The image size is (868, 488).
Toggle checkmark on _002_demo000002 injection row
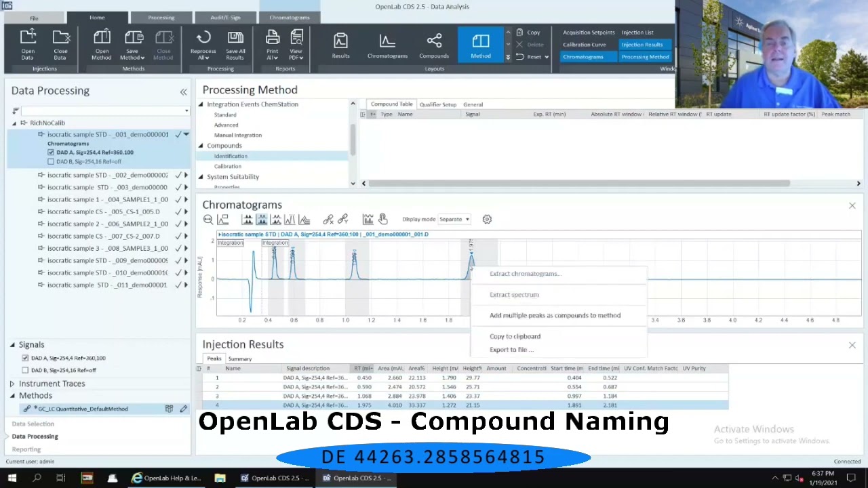(x=178, y=175)
